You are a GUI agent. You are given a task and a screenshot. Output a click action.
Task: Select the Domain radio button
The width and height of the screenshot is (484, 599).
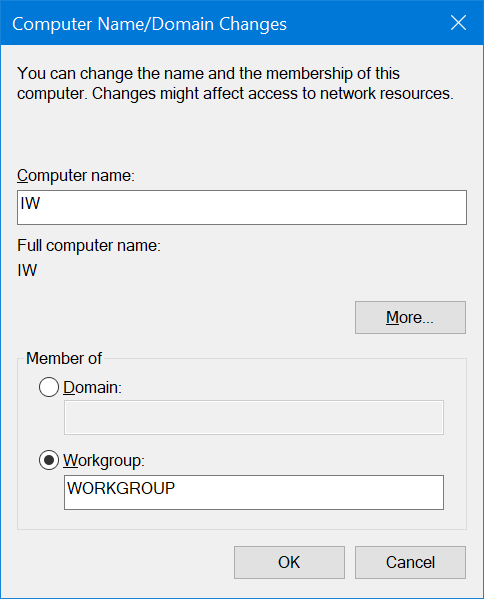(x=49, y=387)
